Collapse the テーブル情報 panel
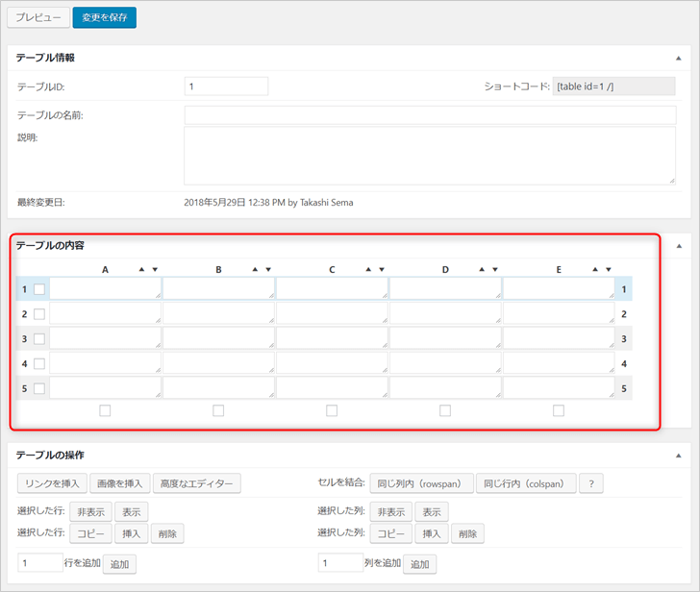Viewport: 700px width, 592px height. 678,58
